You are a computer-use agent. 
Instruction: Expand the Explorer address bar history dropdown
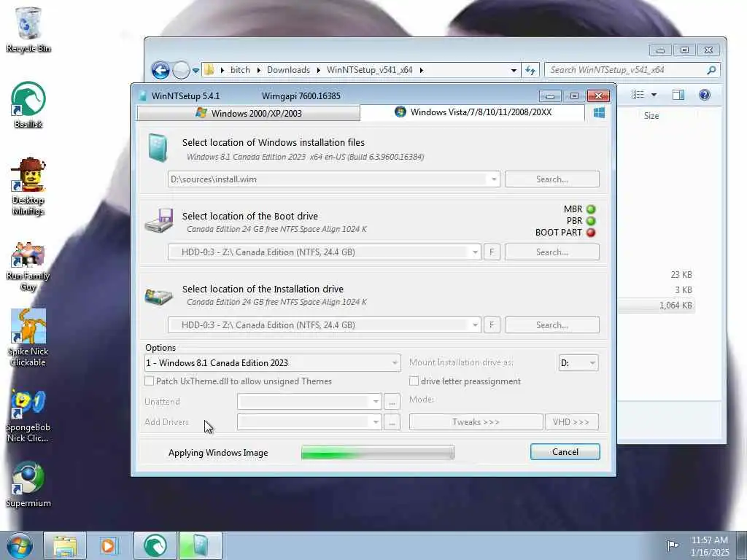coord(514,70)
